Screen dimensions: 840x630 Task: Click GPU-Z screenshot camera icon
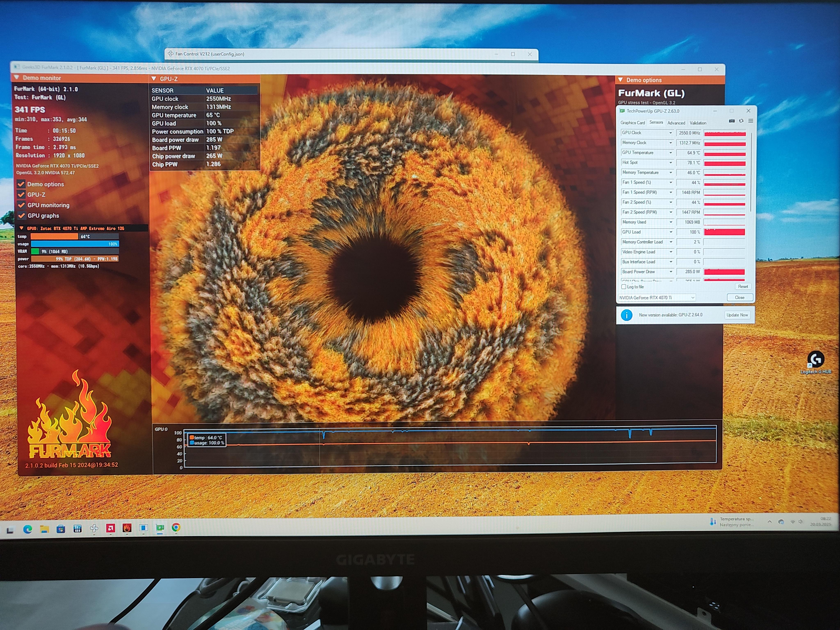click(732, 121)
